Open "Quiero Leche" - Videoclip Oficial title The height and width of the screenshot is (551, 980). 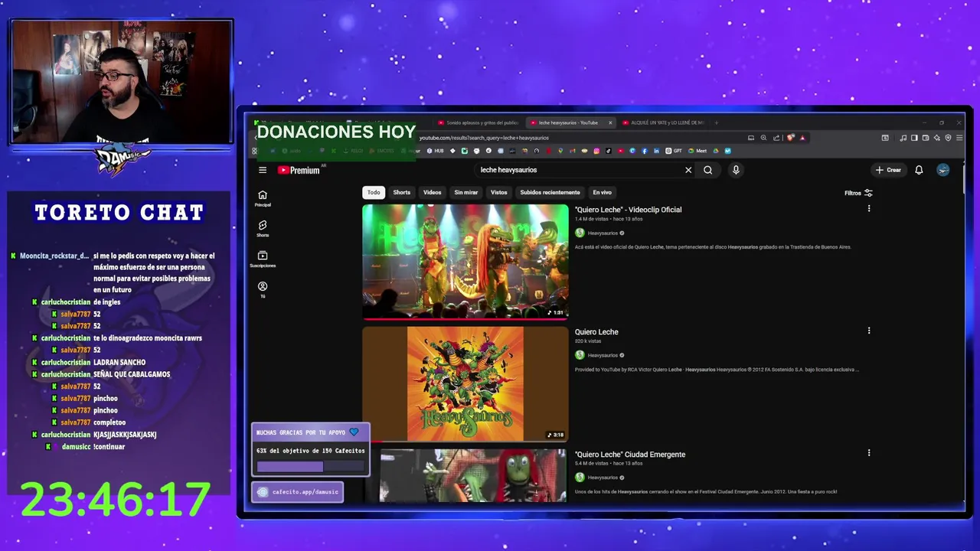coord(629,210)
